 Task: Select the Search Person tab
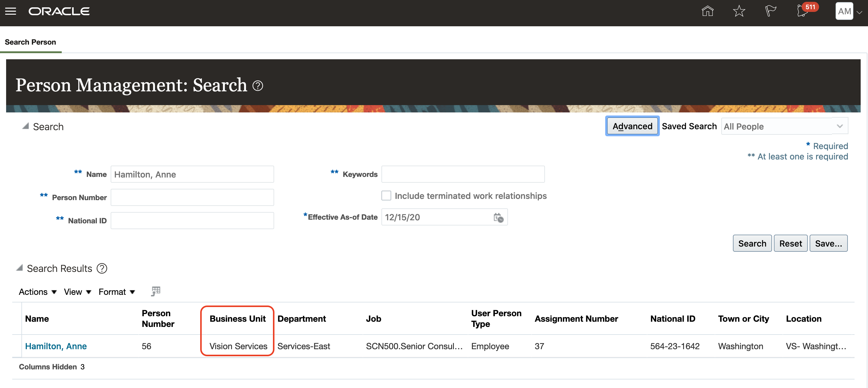click(x=30, y=42)
